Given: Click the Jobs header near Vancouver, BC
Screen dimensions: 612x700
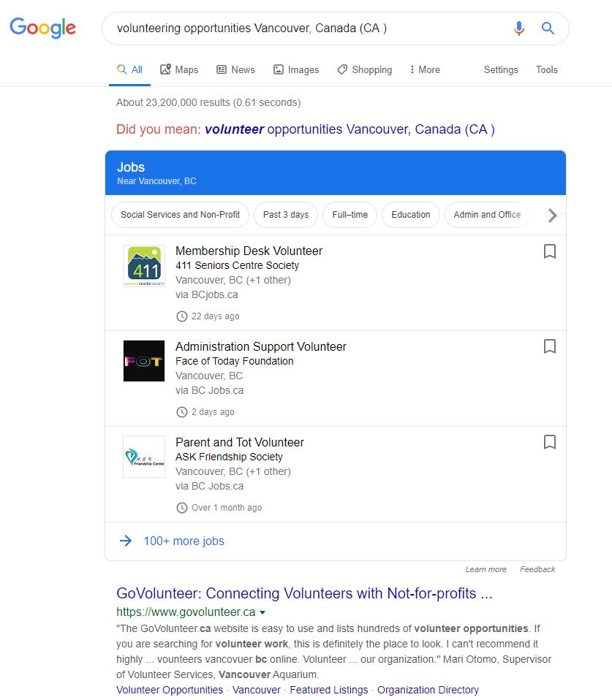Looking at the screenshot, I should tap(336, 172).
